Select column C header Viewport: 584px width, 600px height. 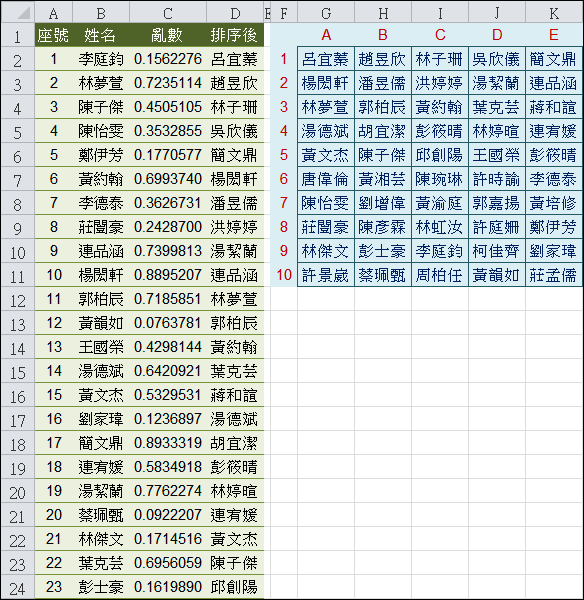pos(168,13)
